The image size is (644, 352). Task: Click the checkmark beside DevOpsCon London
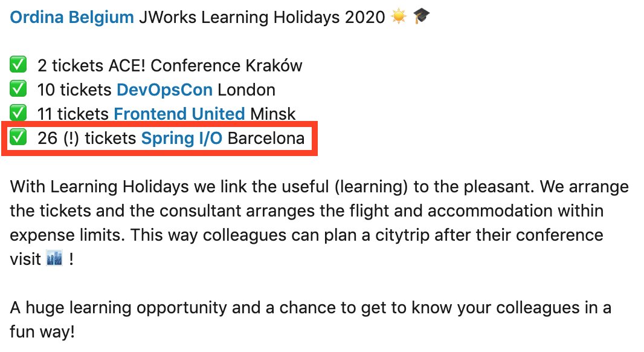click(x=19, y=90)
